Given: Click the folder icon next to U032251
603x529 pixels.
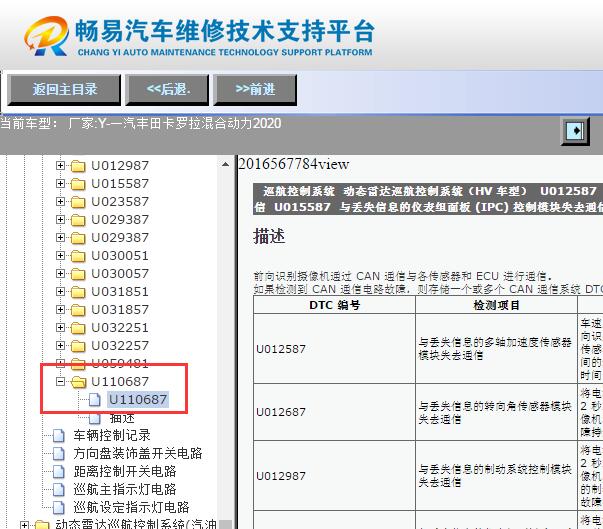Looking at the screenshot, I should point(78,328).
